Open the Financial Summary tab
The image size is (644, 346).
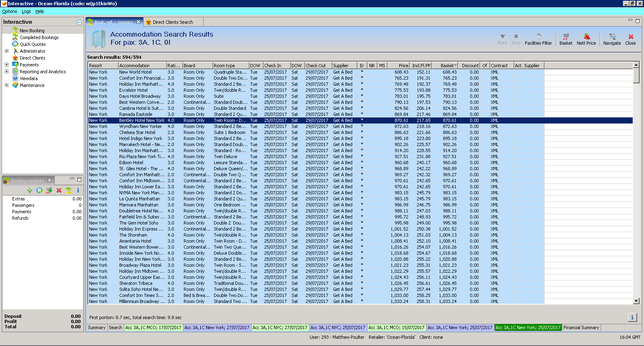pyautogui.click(x=581, y=327)
